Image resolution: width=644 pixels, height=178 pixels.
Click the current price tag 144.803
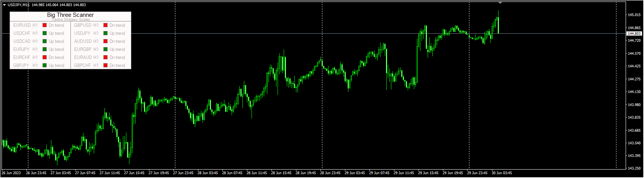point(634,34)
